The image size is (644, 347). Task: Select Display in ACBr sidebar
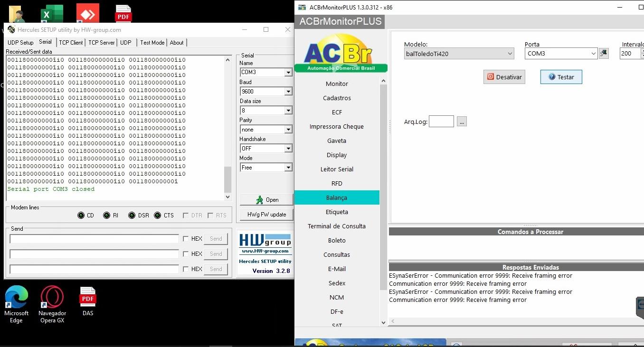337,155
